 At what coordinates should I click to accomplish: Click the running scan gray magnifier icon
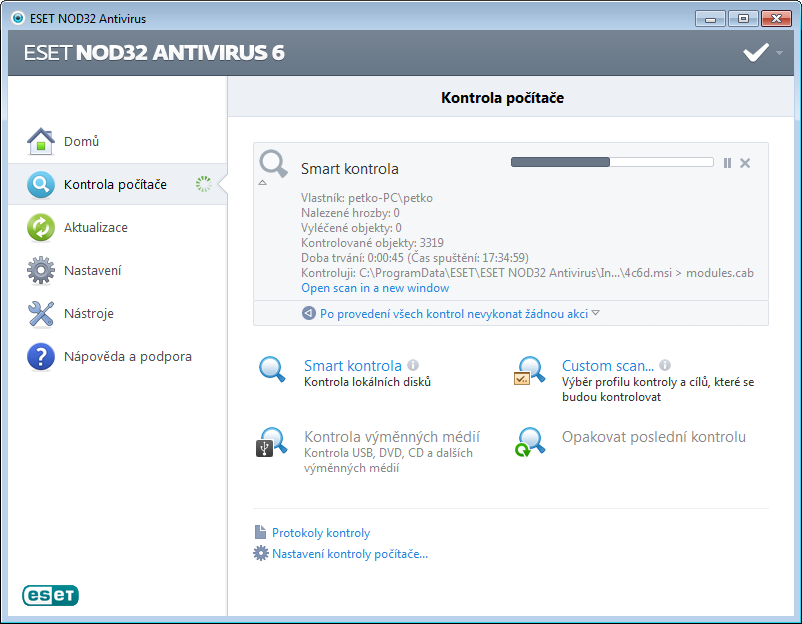pyautogui.click(x=273, y=163)
